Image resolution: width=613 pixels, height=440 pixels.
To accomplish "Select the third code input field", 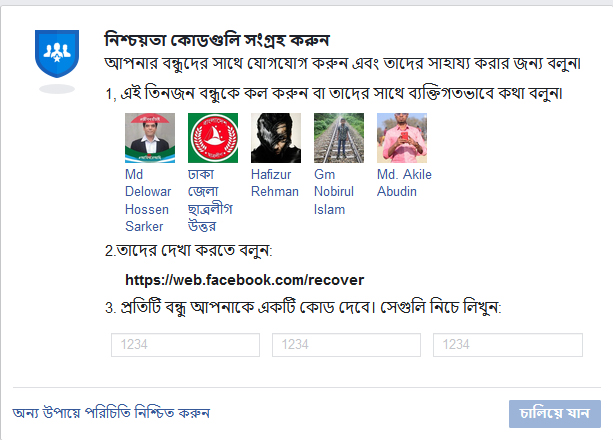I will [507, 345].
